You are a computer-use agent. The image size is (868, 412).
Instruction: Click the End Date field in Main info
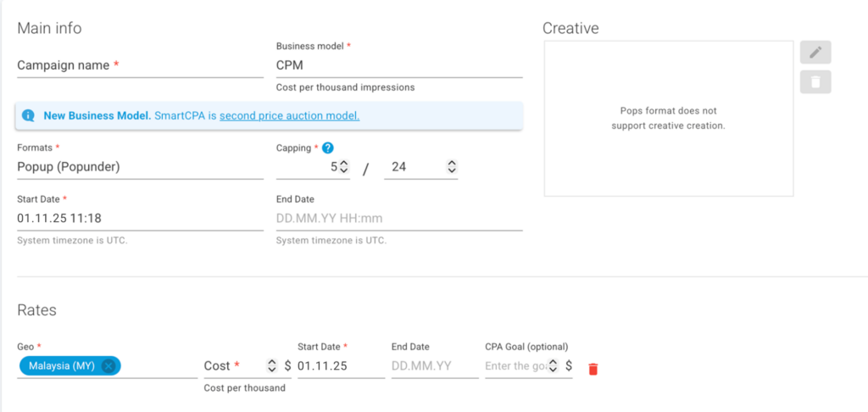398,218
